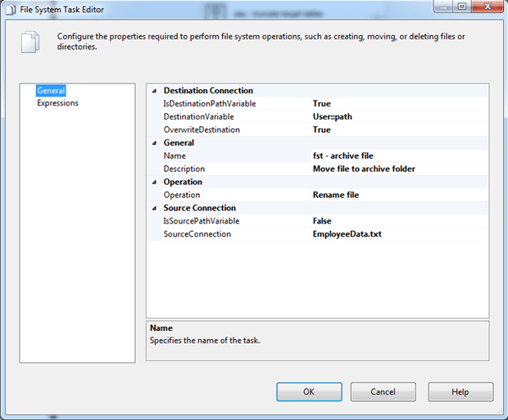Collapse the Operation category
The width and height of the screenshot is (508, 420).
(153, 183)
